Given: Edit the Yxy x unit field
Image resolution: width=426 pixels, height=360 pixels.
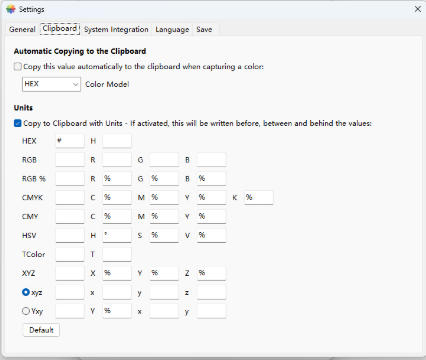Looking at the screenshot, I should (164, 311).
